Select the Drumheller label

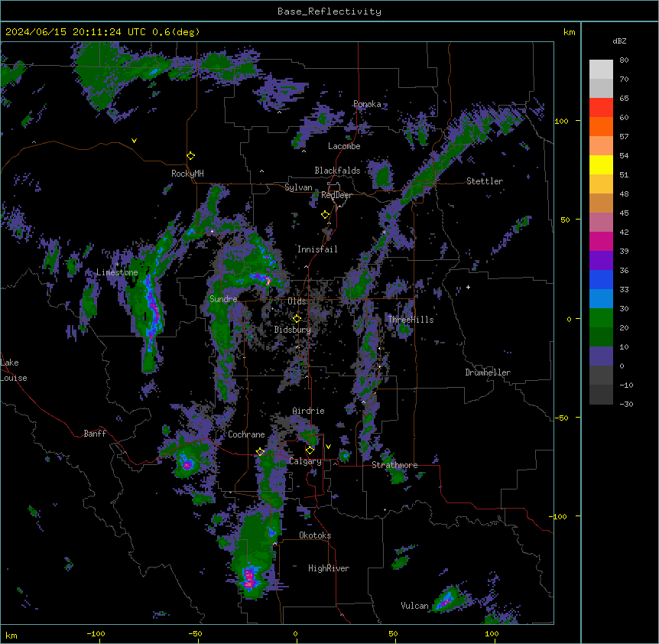click(x=488, y=372)
